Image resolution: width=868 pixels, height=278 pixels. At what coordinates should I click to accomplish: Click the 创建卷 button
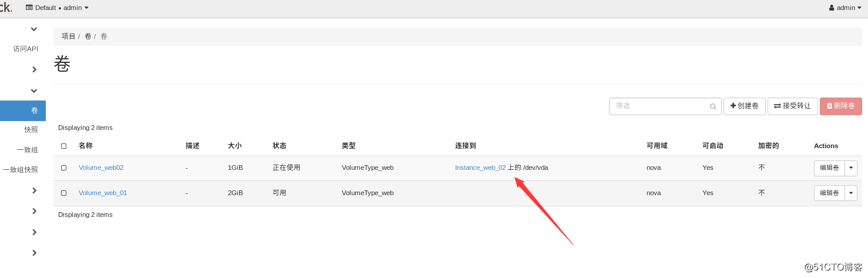[x=744, y=106]
